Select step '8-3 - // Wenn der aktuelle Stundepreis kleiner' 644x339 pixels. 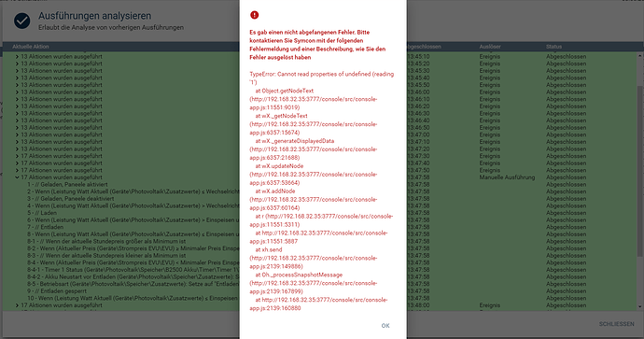pyautogui.click(x=106, y=256)
